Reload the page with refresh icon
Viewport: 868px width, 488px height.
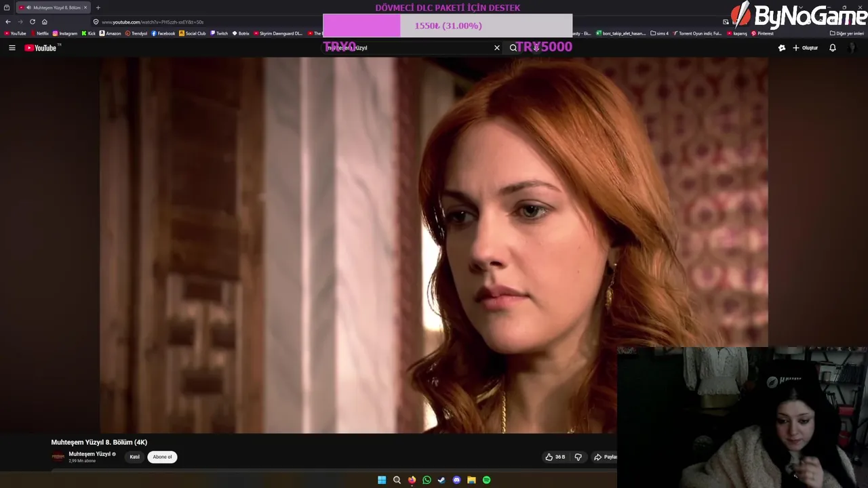click(x=33, y=22)
